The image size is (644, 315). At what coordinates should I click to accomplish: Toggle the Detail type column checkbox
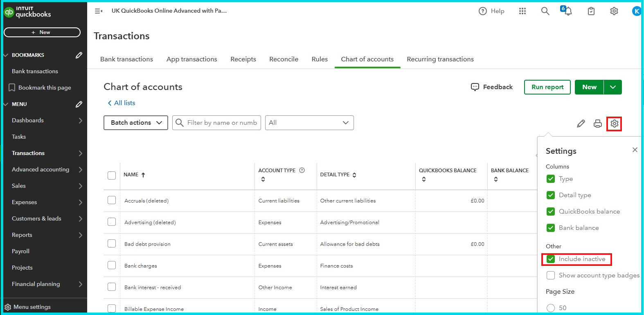click(x=551, y=195)
